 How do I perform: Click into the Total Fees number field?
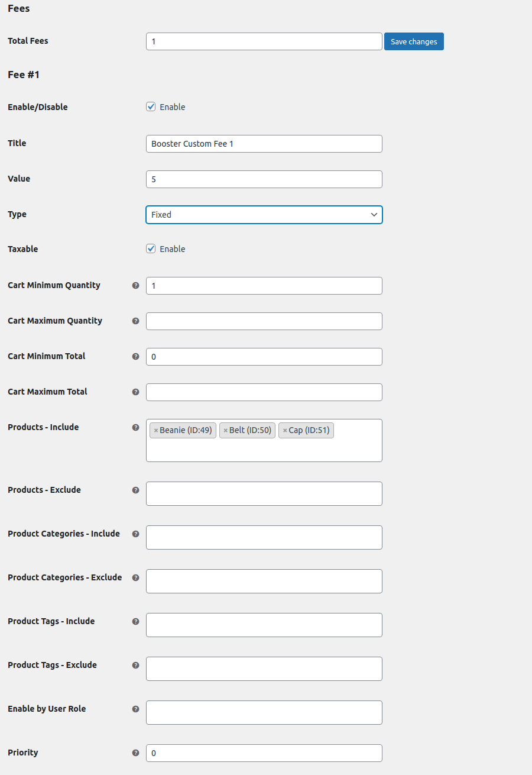click(264, 41)
